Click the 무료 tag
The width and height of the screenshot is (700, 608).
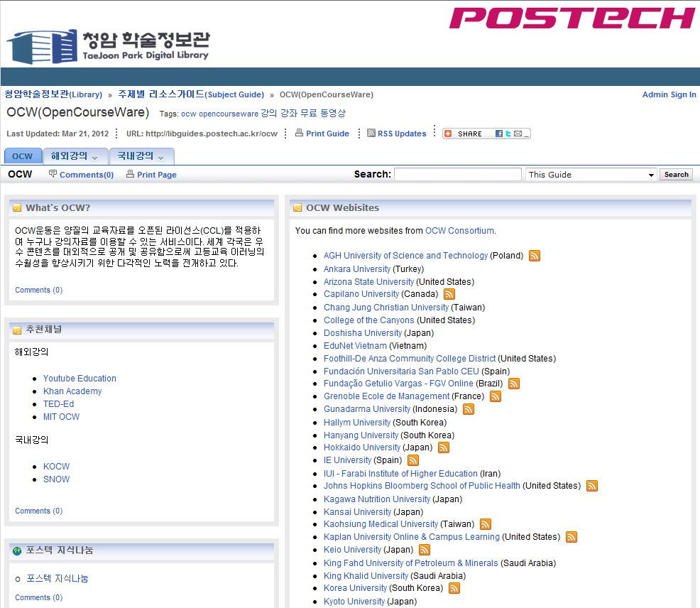pyautogui.click(x=309, y=114)
